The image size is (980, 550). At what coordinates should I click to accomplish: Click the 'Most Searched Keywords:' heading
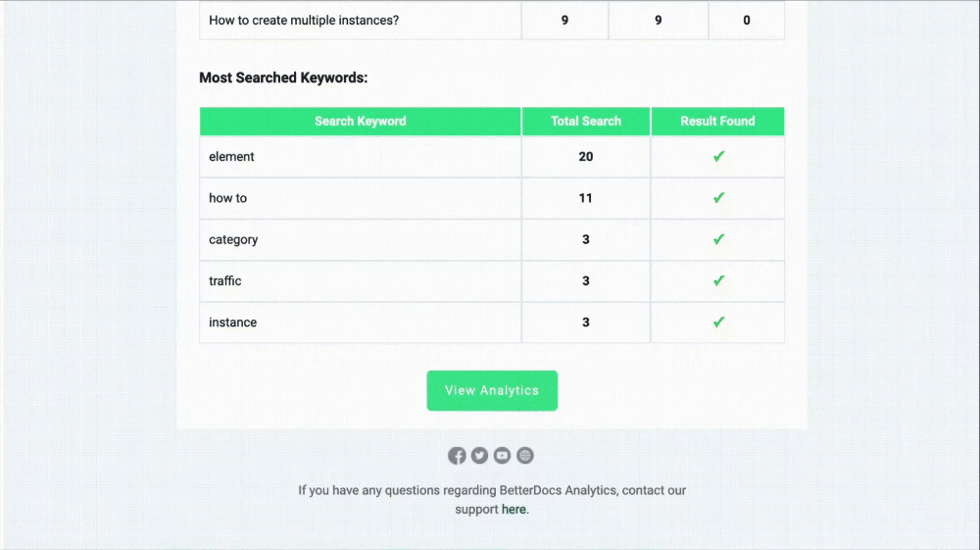(x=283, y=77)
